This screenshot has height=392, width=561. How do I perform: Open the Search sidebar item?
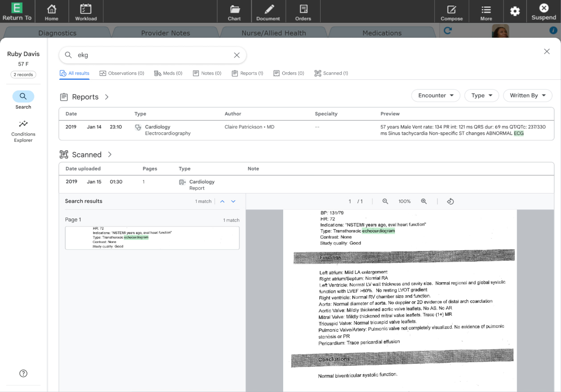[x=23, y=100]
